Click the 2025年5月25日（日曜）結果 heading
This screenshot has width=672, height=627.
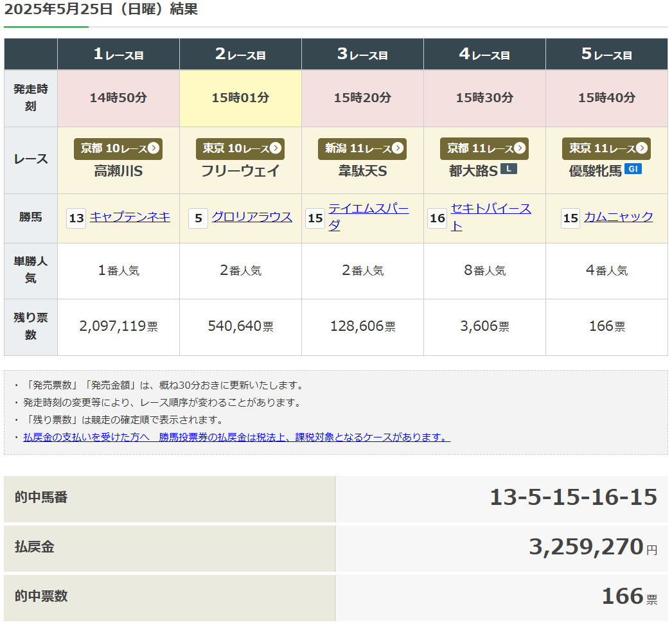101,9
